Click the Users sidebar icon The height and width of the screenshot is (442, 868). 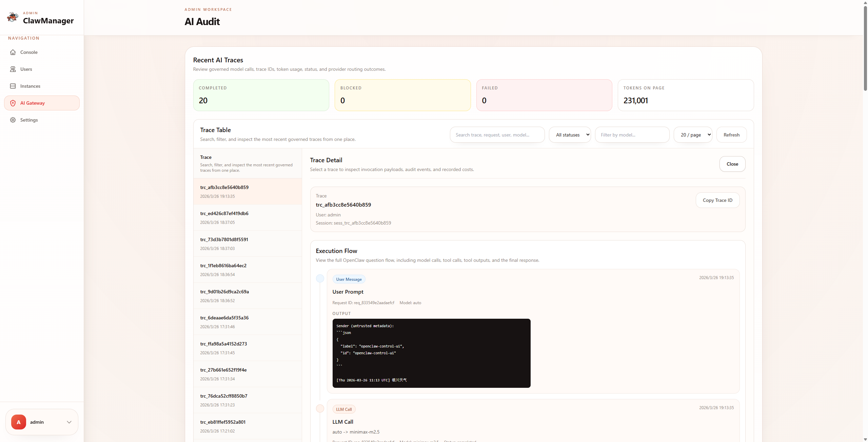pyautogui.click(x=13, y=69)
